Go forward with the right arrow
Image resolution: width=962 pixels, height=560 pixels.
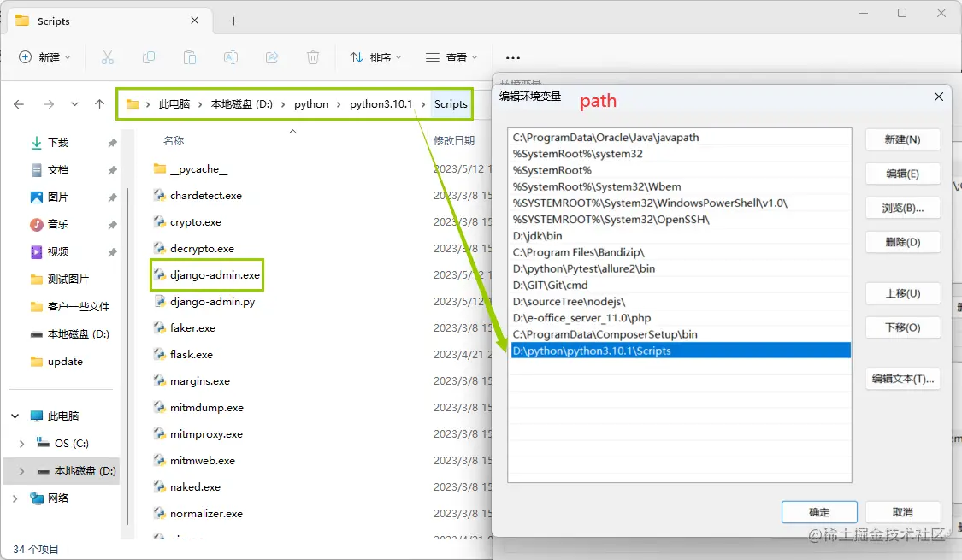pyautogui.click(x=49, y=104)
